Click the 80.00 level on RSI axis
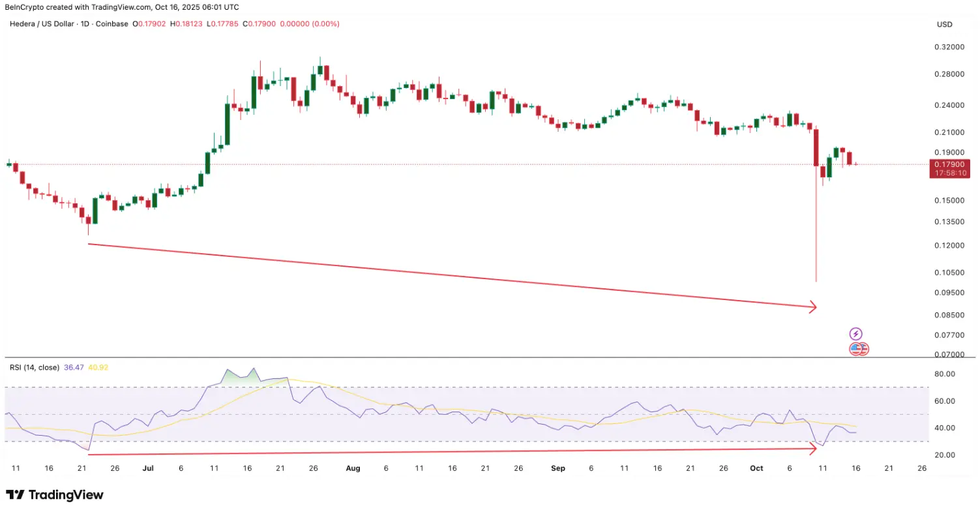 tap(946, 374)
